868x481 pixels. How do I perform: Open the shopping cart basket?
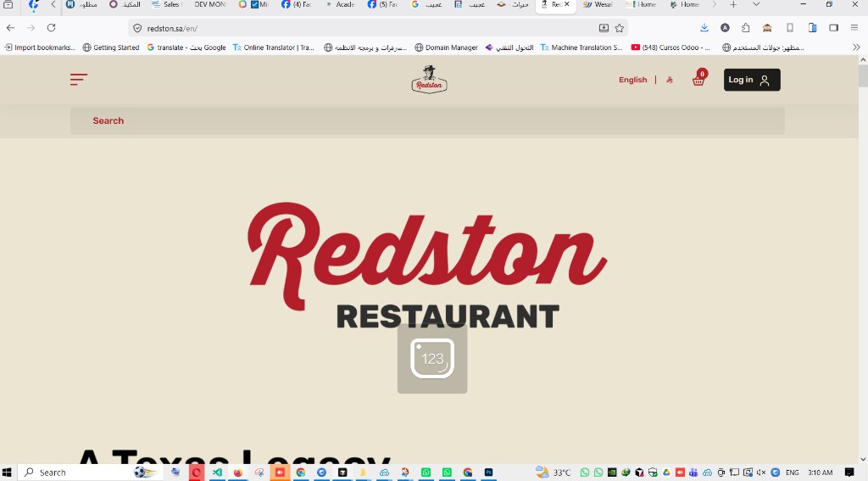(x=699, y=78)
